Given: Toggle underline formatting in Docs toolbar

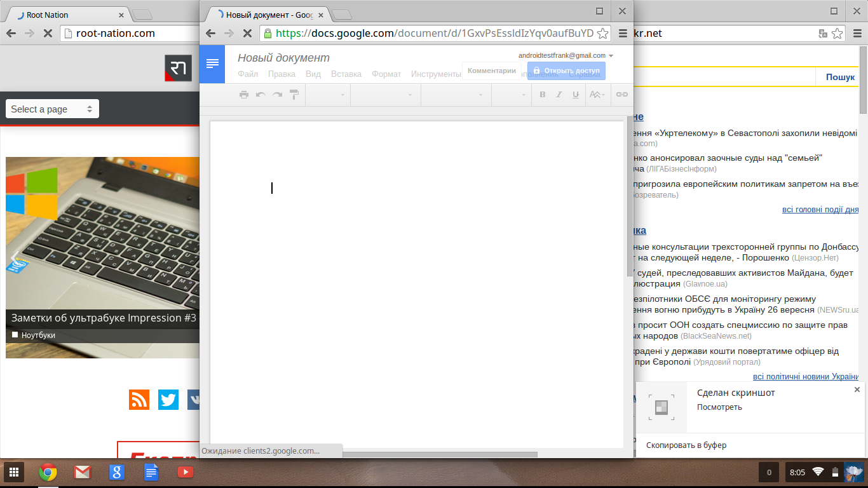Looking at the screenshot, I should point(576,95).
